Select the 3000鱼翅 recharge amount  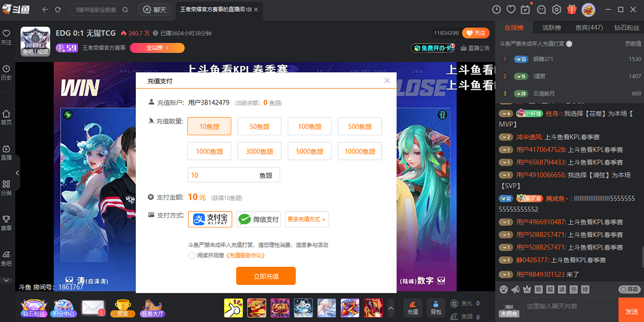pyautogui.click(x=259, y=151)
